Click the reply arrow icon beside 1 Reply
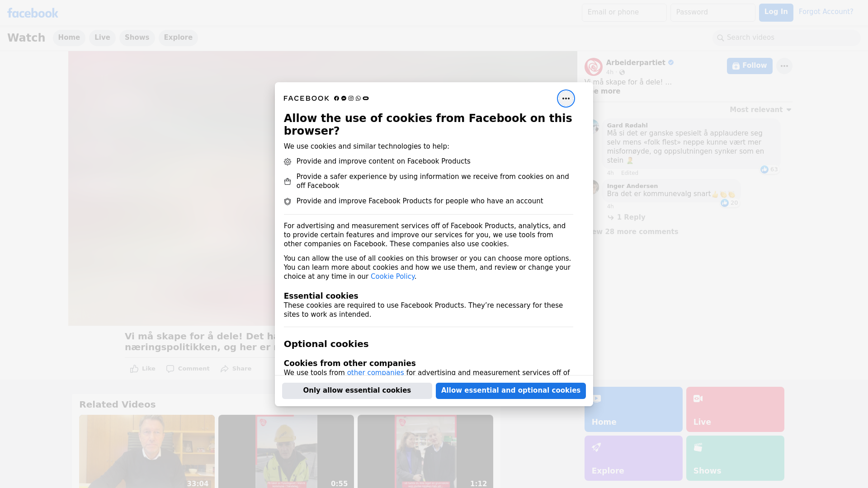The height and width of the screenshot is (488, 868). tap(611, 217)
